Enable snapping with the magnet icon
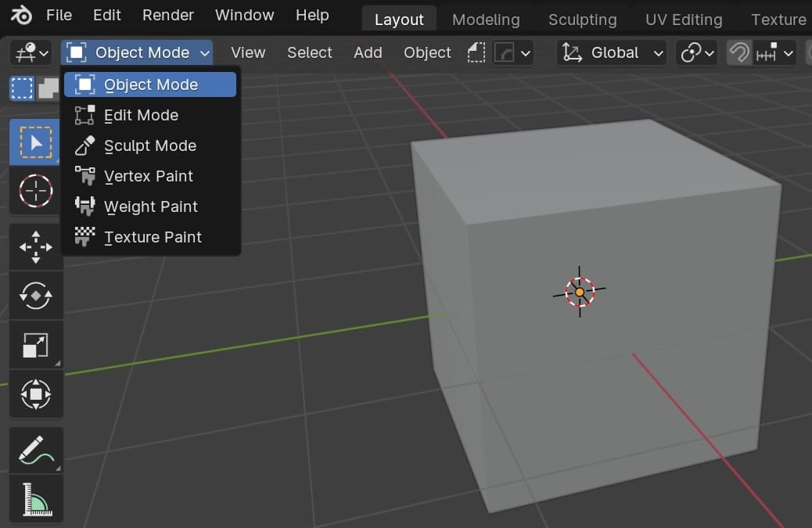Viewport: 812px width, 528px height. (738, 52)
